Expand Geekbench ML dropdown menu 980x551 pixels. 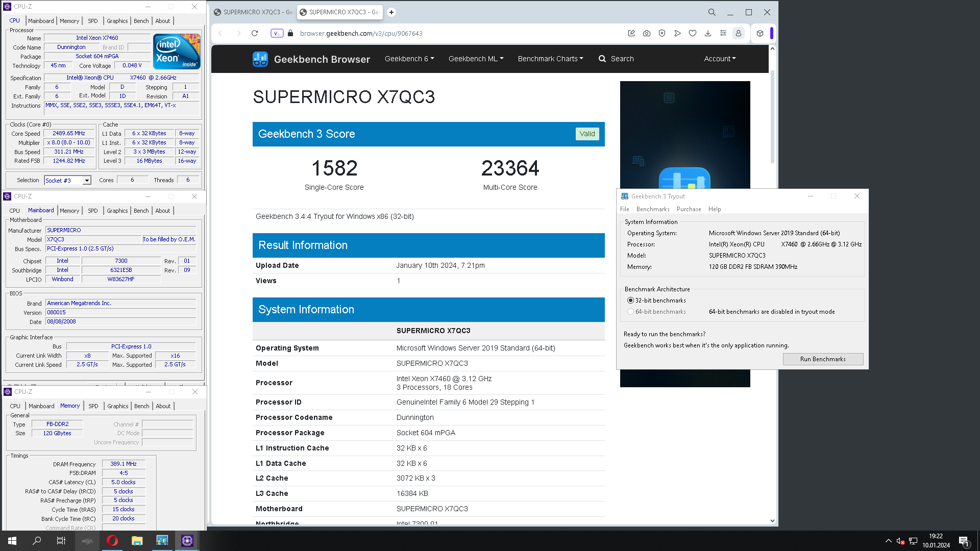tap(476, 59)
